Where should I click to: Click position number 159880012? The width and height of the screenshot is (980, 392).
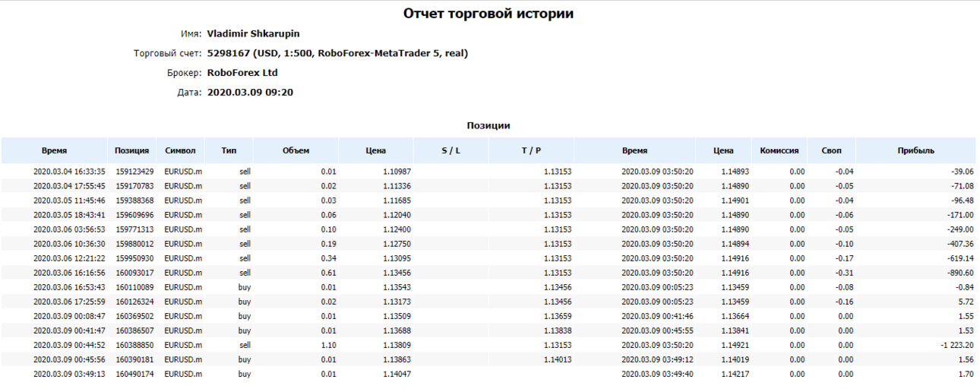[x=134, y=244]
